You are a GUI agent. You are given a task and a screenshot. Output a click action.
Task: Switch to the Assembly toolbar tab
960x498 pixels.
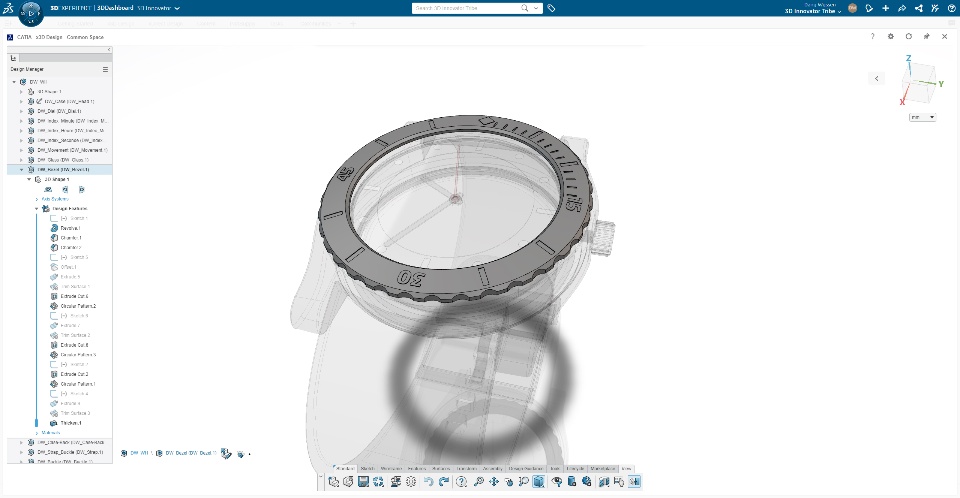492,469
